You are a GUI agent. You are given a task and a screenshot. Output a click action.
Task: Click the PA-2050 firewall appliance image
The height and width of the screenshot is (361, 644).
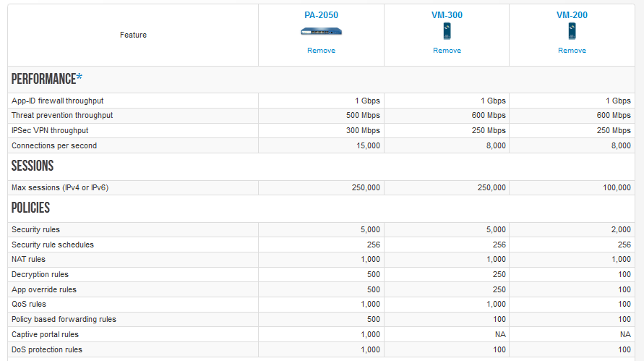click(x=321, y=32)
